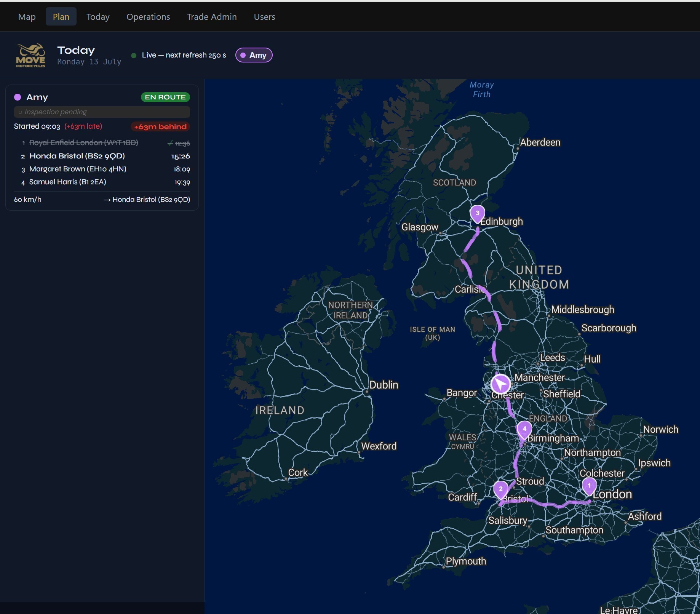This screenshot has width=700, height=614.
Task: Click the Inspection pending field
Action: [102, 112]
